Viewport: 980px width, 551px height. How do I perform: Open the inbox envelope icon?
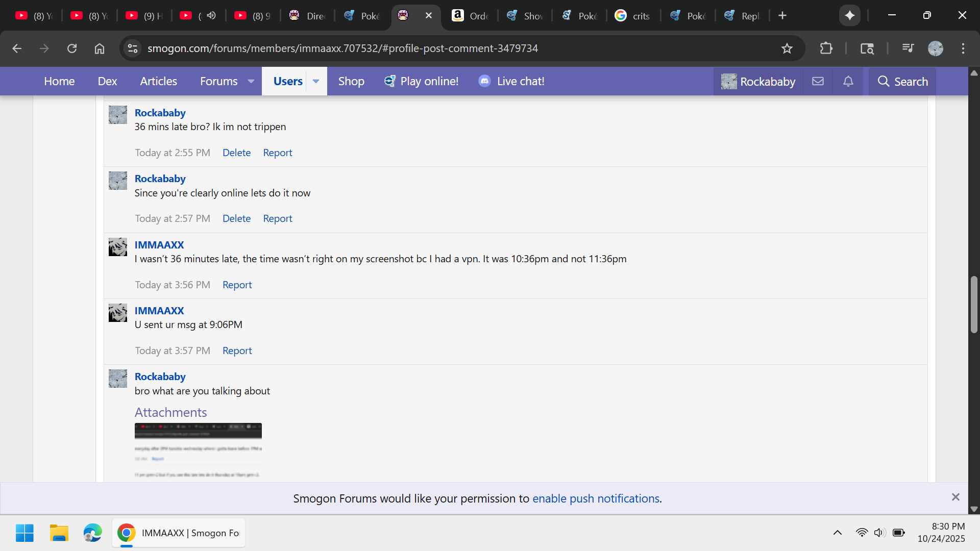coord(818,82)
